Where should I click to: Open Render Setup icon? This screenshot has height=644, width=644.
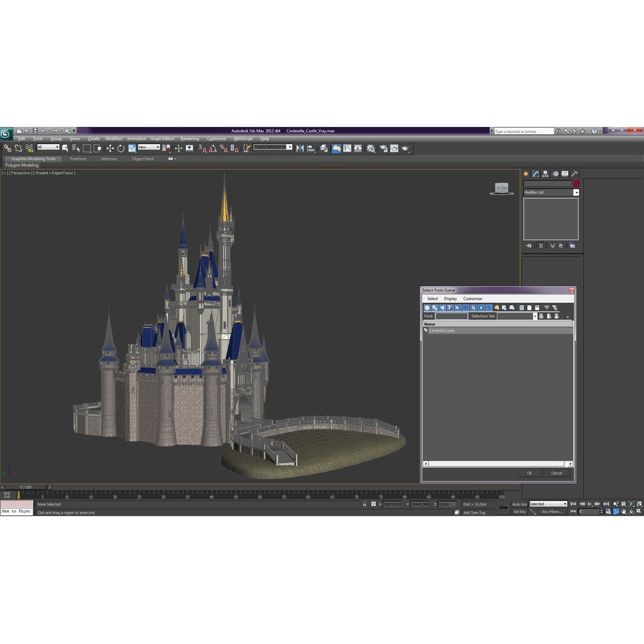click(x=383, y=148)
